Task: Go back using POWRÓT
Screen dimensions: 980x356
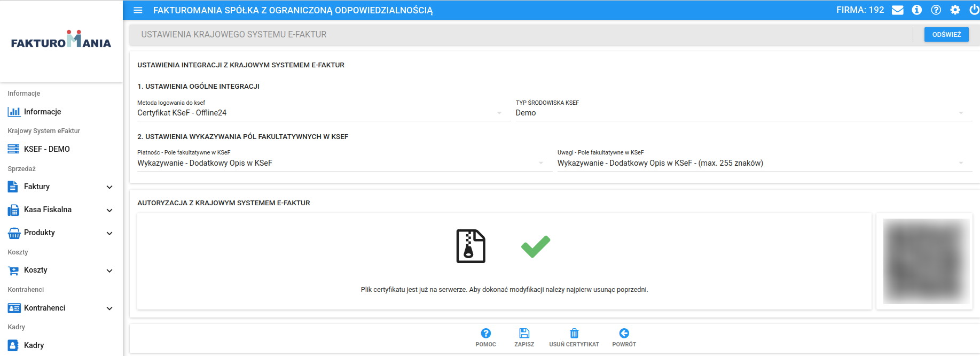Action: tap(624, 338)
